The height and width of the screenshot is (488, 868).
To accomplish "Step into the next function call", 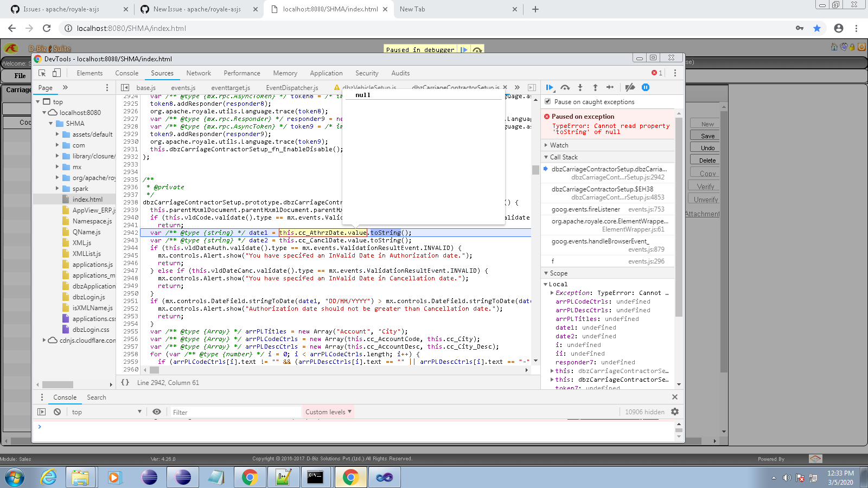I will pyautogui.click(x=580, y=87).
